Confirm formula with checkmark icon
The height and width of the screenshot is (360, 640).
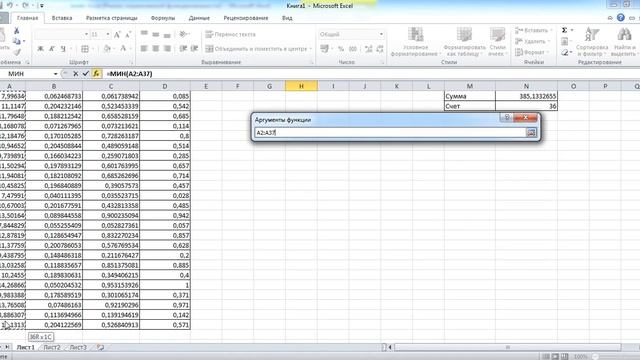(86, 74)
